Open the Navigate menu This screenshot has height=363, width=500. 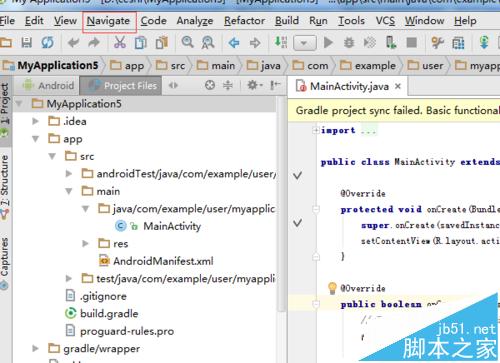click(x=108, y=21)
